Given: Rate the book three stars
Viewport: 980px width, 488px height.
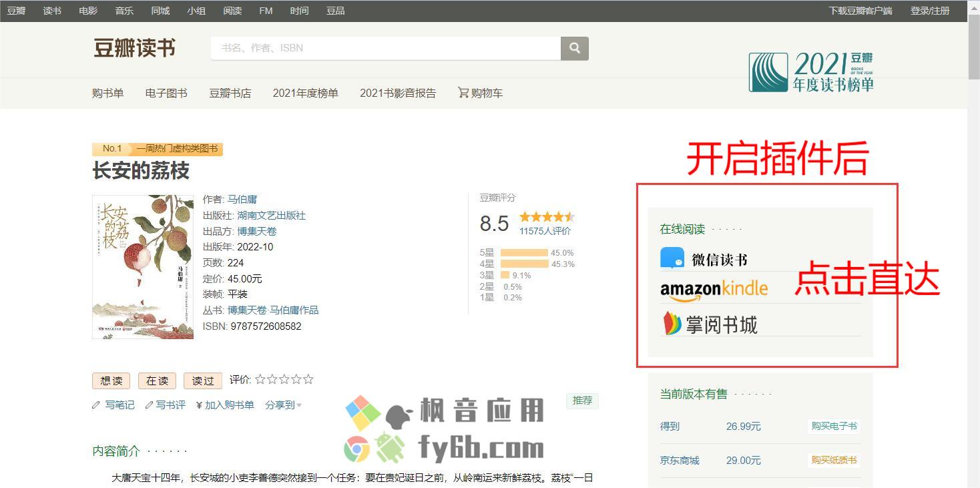Looking at the screenshot, I should [x=284, y=379].
